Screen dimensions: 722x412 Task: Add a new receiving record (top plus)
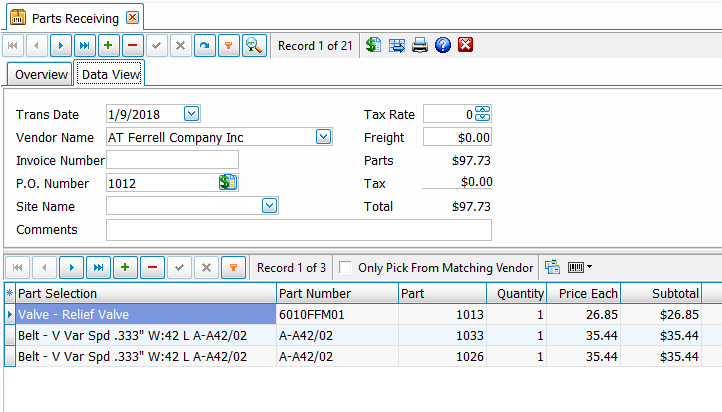[109, 46]
